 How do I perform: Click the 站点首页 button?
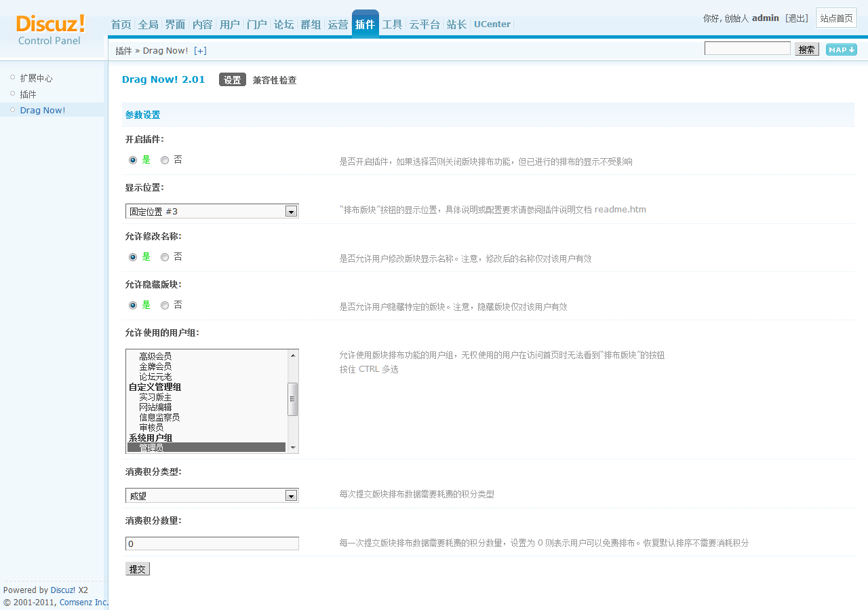[x=836, y=18]
